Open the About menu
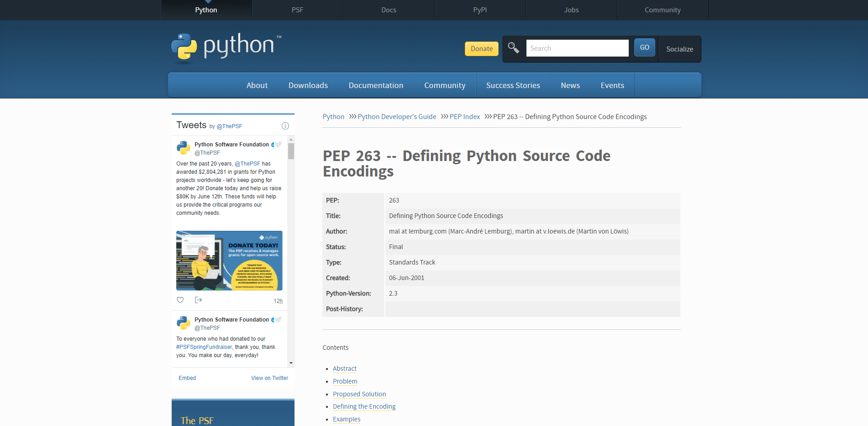Screen dimensions: 868x426 coord(257,85)
